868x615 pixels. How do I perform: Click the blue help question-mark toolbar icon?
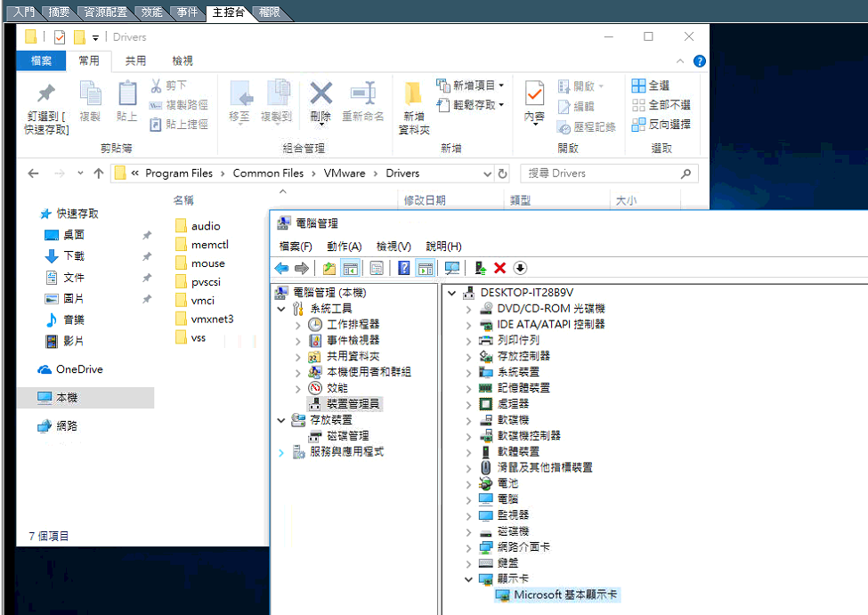pyautogui.click(x=403, y=268)
